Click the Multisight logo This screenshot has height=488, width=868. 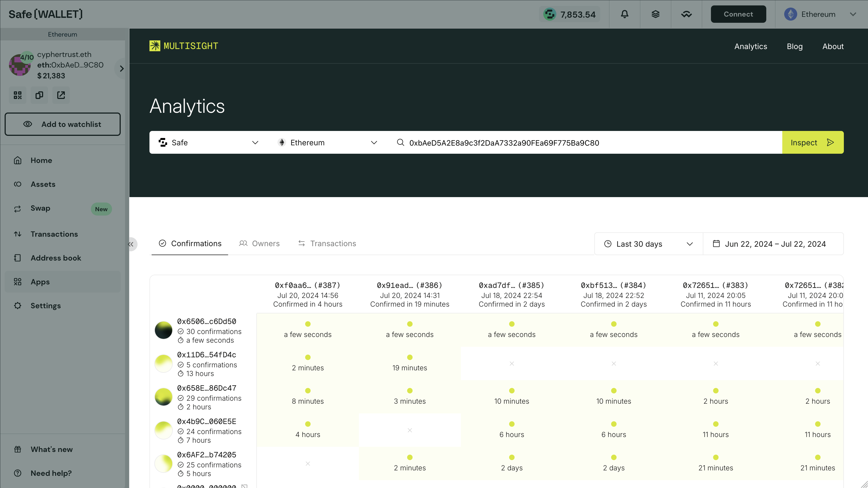(x=184, y=46)
